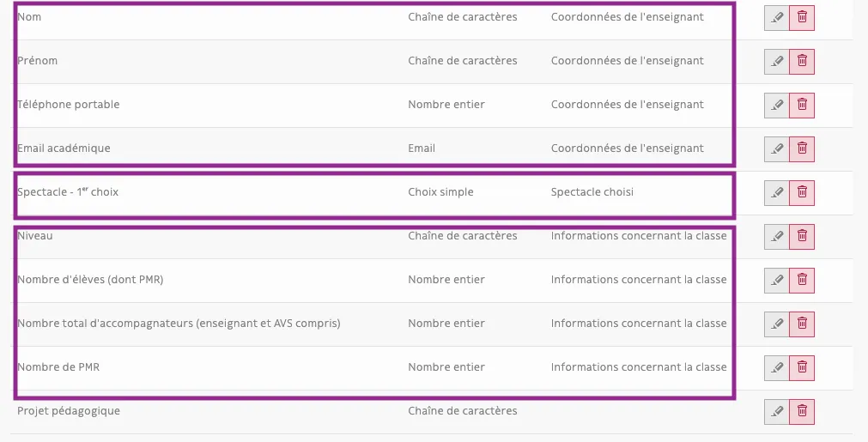This screenshot has width=868, height=442.
Task: Delete the Nombre de PMR field
Action: coord(802,367)
